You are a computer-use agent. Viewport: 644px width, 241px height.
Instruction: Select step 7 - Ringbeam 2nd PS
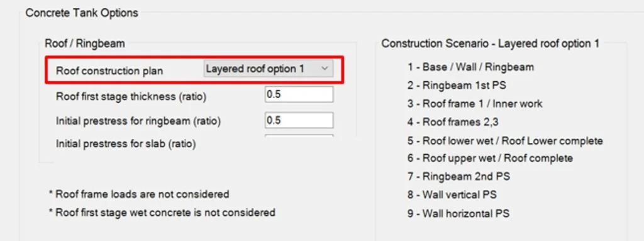point(458,176)
